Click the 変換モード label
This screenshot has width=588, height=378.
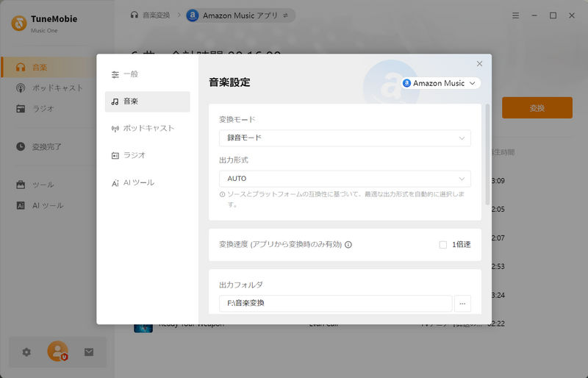(x=237, y=119)
